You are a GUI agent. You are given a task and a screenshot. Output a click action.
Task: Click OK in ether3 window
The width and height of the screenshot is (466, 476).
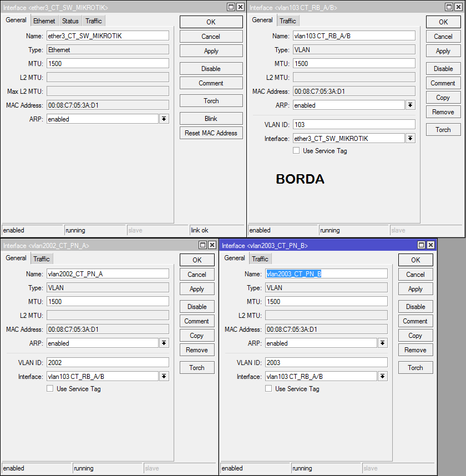[x=211, y=22]
